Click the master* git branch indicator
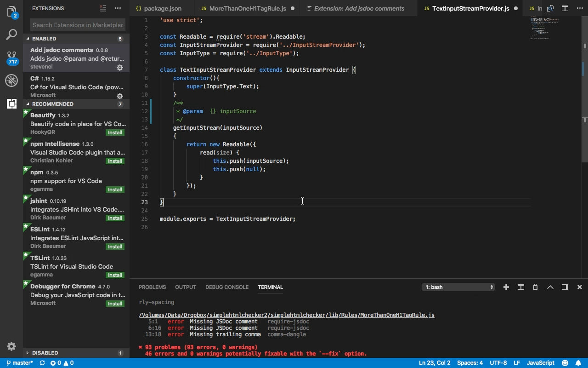 (19, 363)
